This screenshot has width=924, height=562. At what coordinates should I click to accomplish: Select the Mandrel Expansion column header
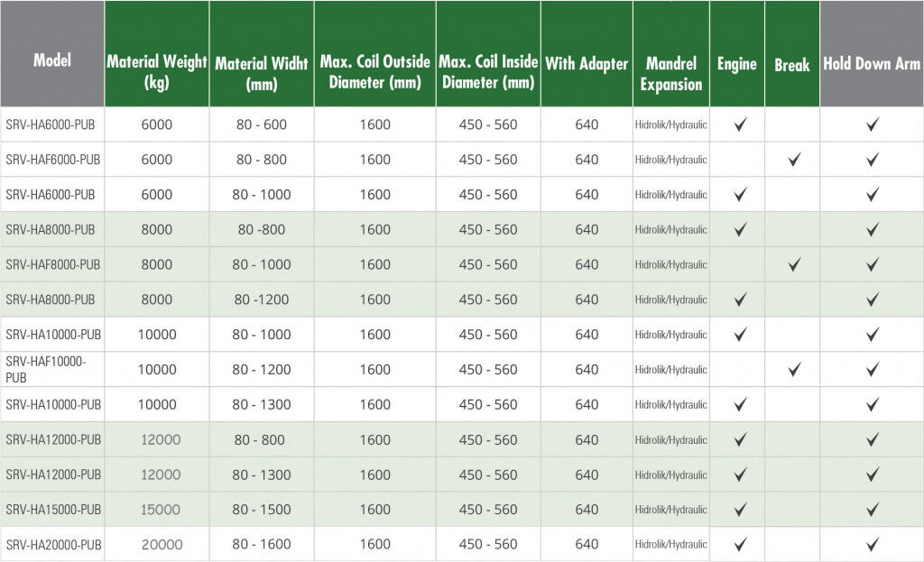(670, 74)
